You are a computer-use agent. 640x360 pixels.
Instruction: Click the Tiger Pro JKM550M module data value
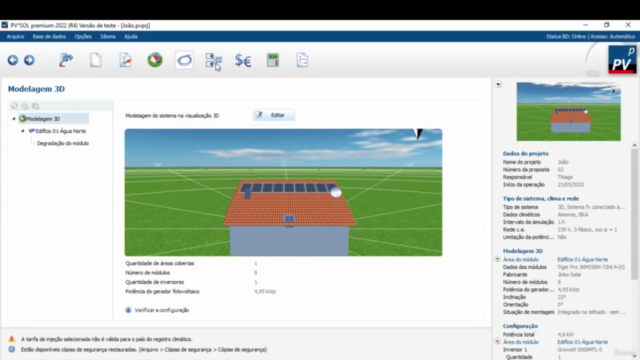(x=591, y=267)
